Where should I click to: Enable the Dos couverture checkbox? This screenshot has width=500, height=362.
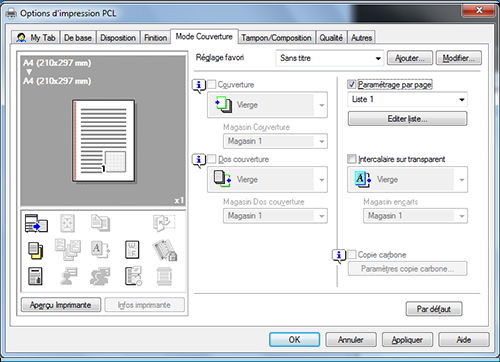click(x=211, y=159)
